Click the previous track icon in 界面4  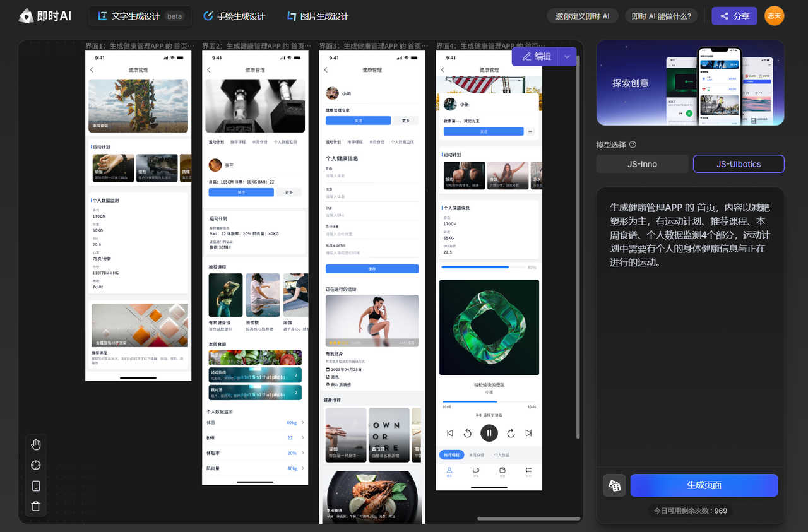(x=450, y=433)
